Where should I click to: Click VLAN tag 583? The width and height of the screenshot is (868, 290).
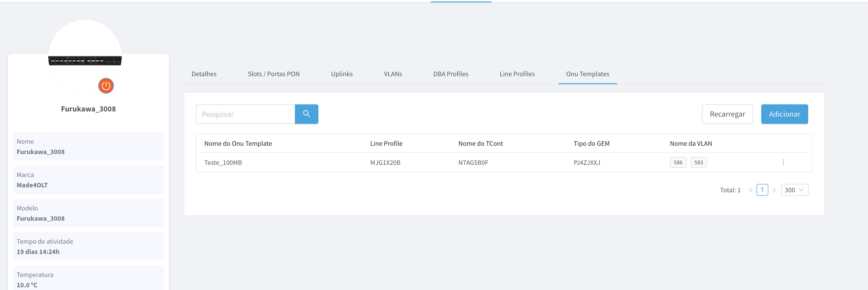click(x=698, y=162)
